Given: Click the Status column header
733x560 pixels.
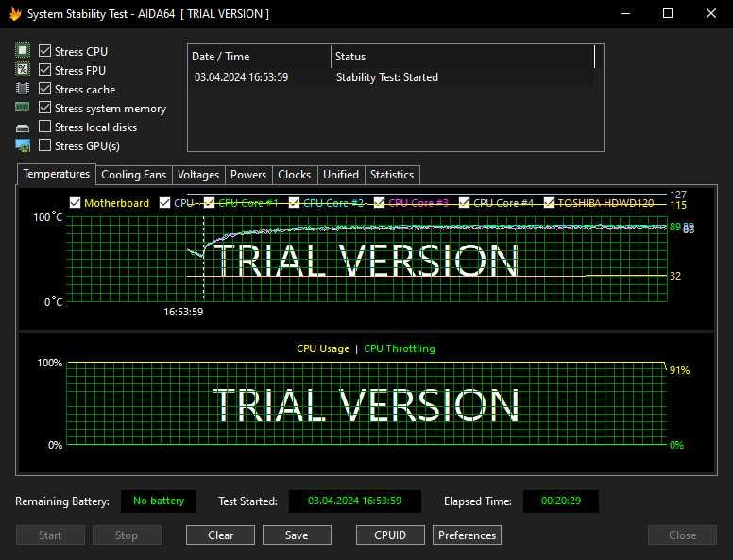Looking at the screenshot, I should pyautogui.click(x=463, y=57).
